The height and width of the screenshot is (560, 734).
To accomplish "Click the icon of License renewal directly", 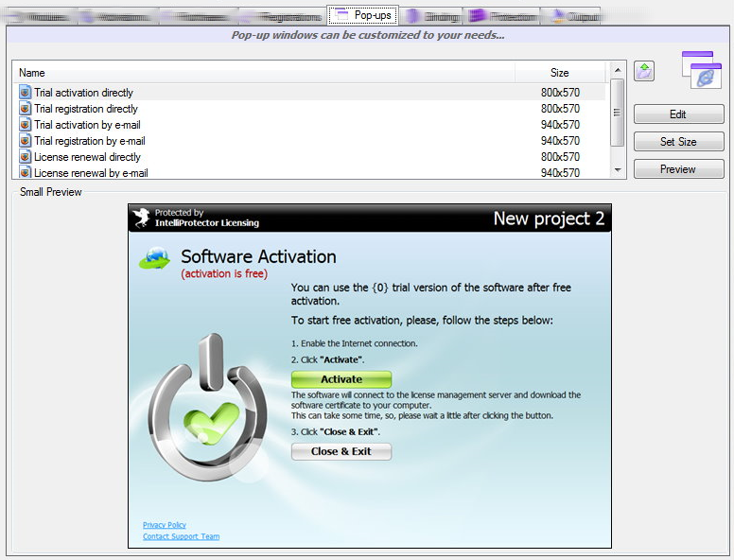I will coord(26,156).
